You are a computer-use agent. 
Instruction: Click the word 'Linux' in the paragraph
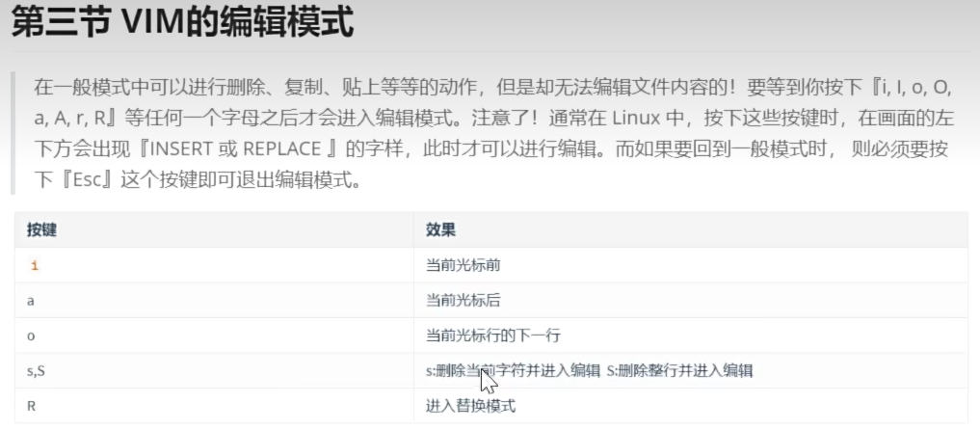636,119
